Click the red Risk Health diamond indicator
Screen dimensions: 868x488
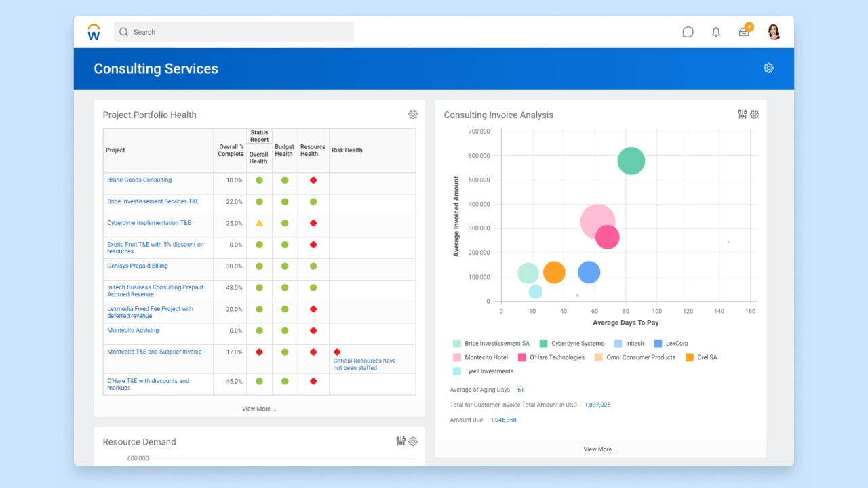337,352
